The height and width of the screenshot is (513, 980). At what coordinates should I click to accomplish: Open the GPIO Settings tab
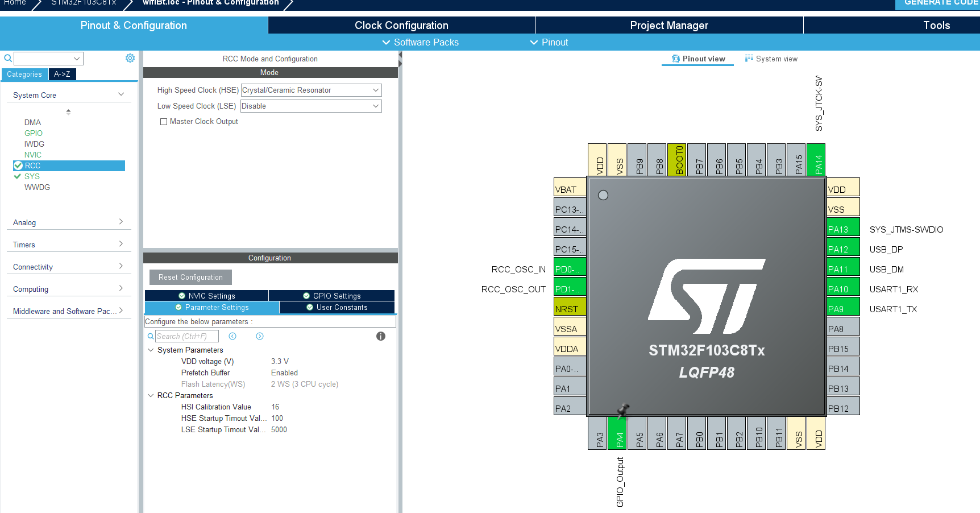click(x=331, y=296)
